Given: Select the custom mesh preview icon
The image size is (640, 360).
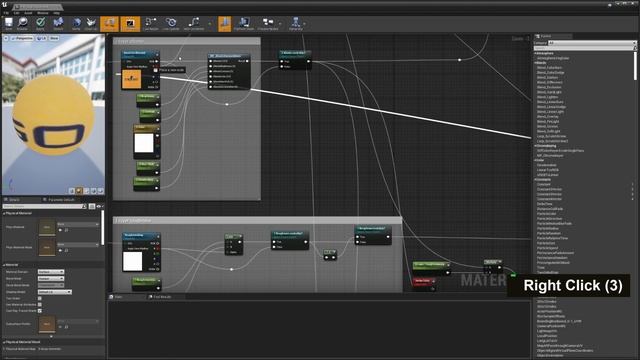Looking at the screenshot, I should [x=100, y=191].
